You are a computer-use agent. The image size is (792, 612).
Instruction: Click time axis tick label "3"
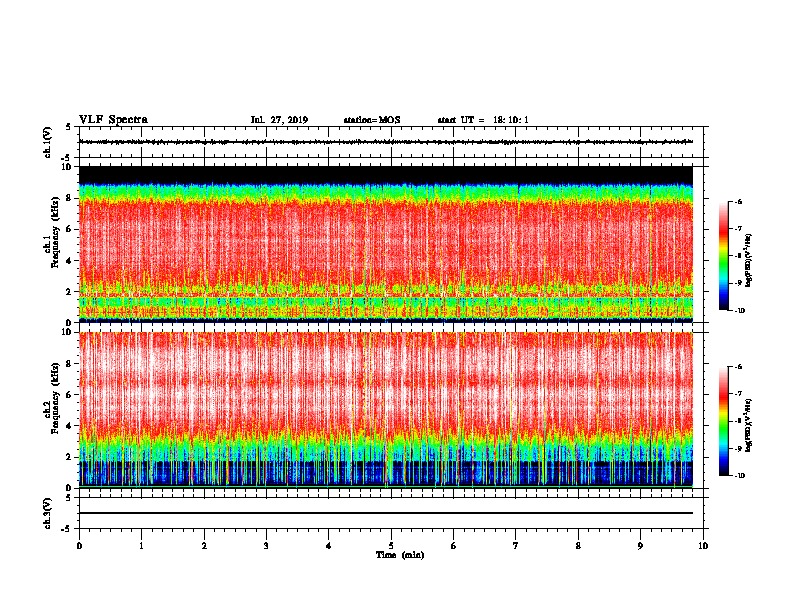tap(266, 546)
